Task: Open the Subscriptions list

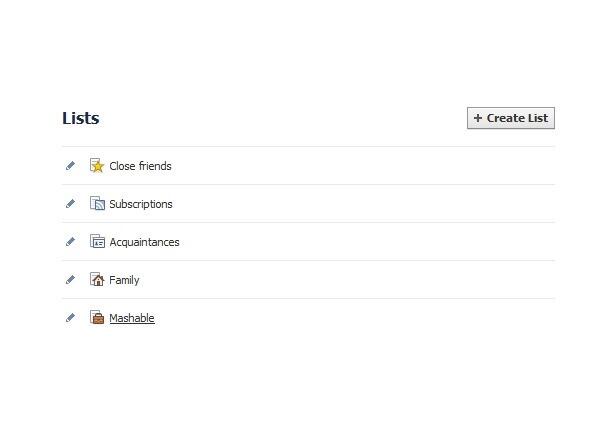Action: (x=141, y=204)
